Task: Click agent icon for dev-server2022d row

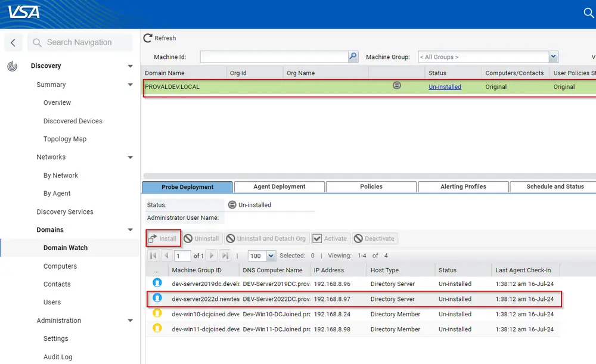Action: [157, 298]
